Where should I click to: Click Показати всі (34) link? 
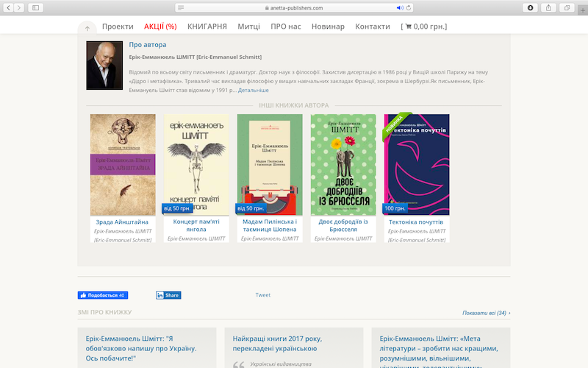486,313
